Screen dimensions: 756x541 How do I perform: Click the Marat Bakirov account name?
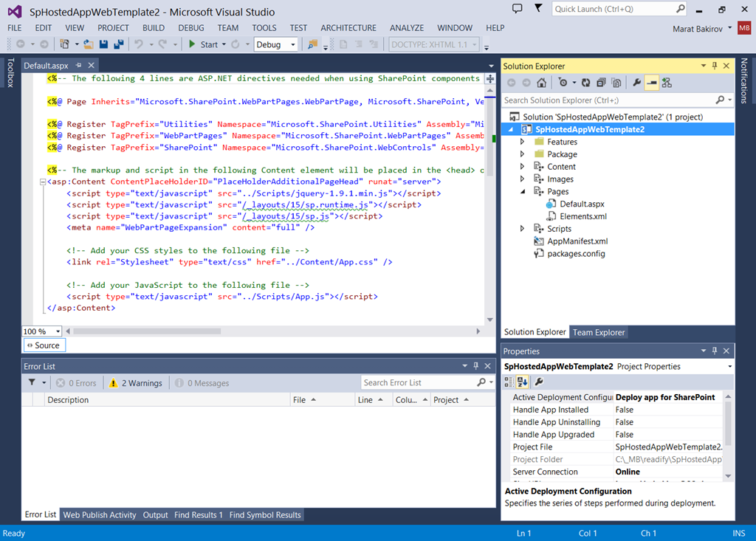[698, 29]
